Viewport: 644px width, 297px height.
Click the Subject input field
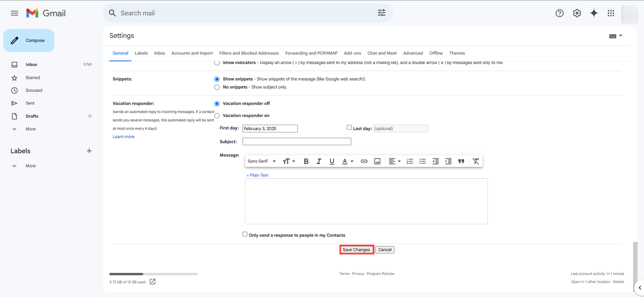(297, 142)
